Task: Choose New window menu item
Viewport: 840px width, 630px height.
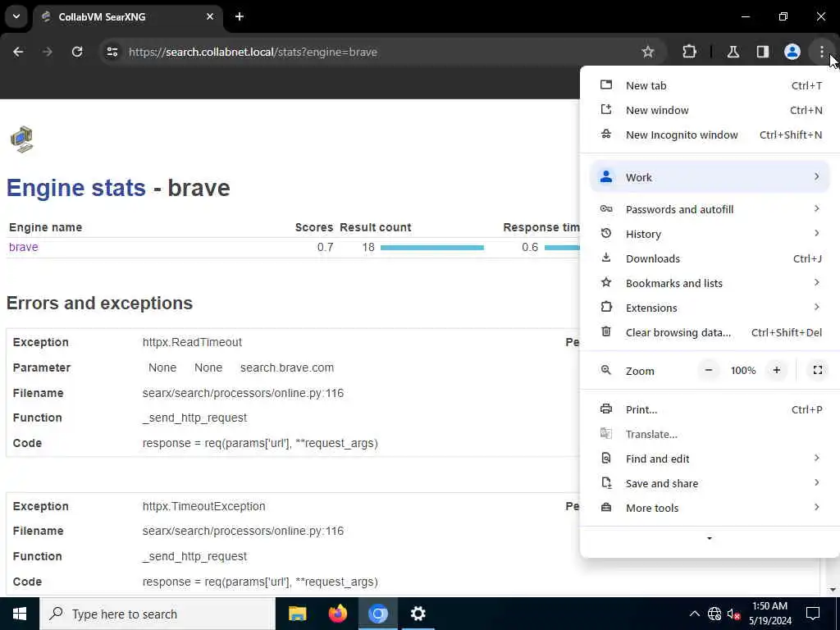Action: click(x=710, y=111)
